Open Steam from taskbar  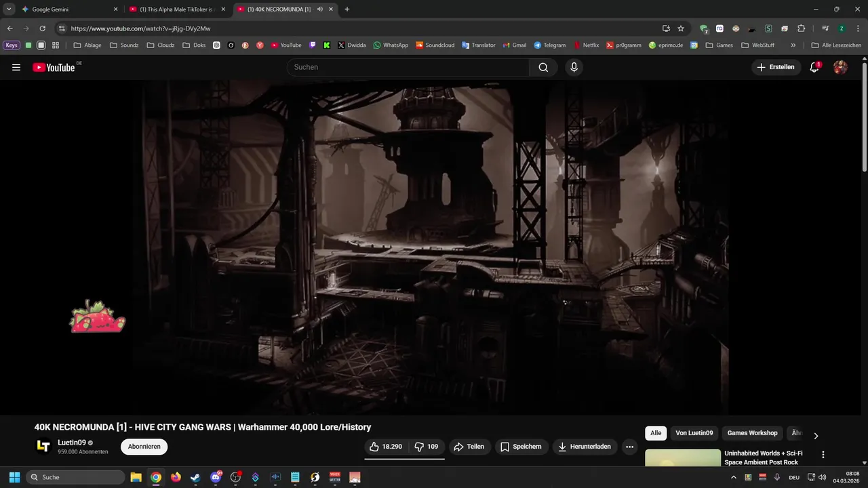[196, 477]
